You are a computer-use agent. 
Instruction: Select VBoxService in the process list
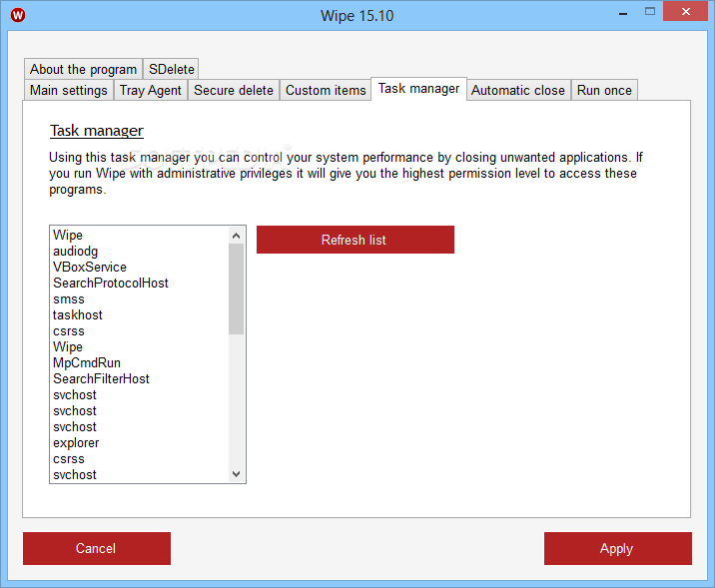[x=140, y=268]
